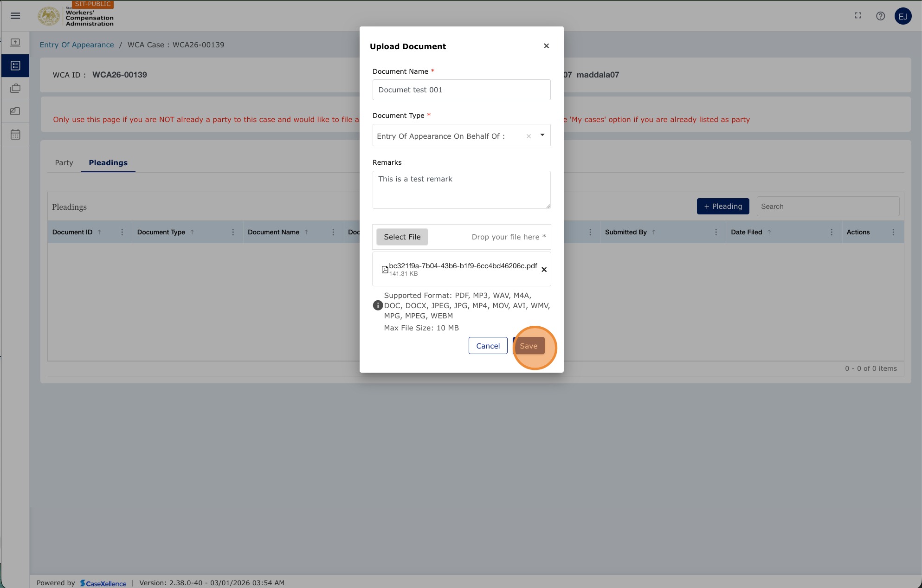The height and width of the screenshot is (588, 922).
Task: Open the calendar sidebar icon
Action: click(x=15, y=135)
